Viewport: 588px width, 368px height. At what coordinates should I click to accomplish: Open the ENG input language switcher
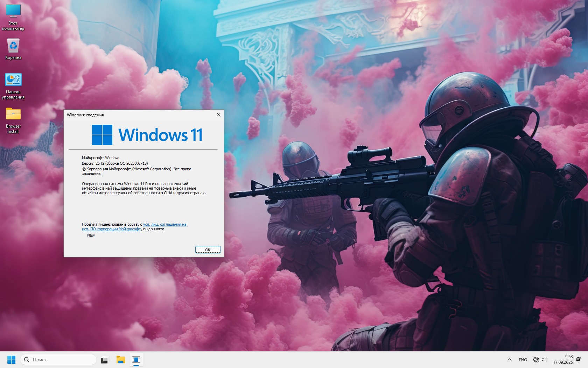(x=523, y=360)
